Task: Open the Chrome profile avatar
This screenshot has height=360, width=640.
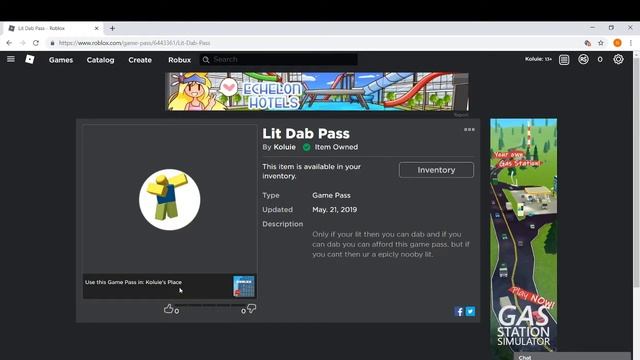Action: pyautogui.click(x=617, y=43)
